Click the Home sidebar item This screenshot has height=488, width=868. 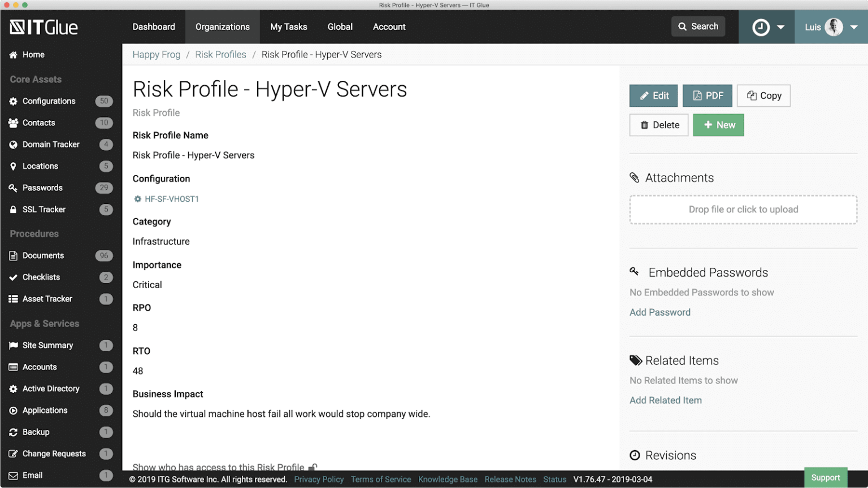click(33, 55)
